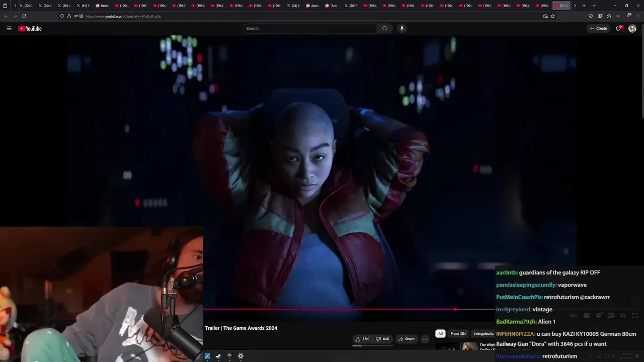This screenshot has width=644, height=362.
Task: Switch to the X tab labeled (61)
Action: click(x=85, y=6)
